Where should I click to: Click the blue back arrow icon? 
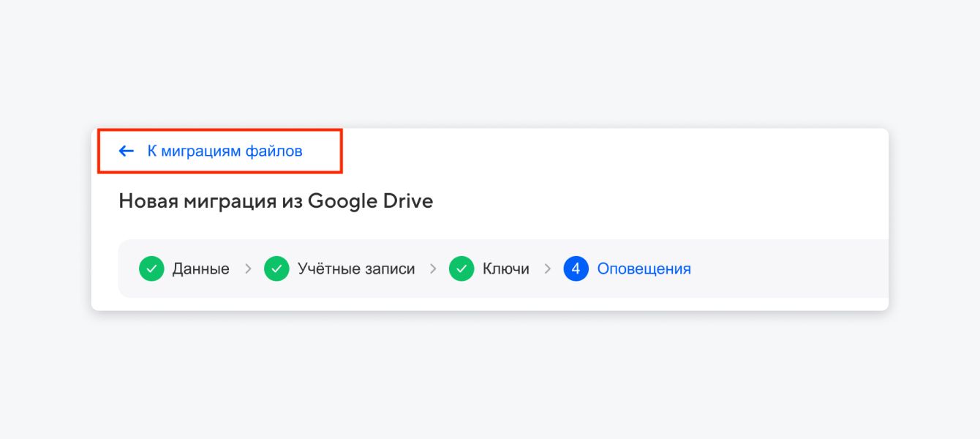coord(125,151)
